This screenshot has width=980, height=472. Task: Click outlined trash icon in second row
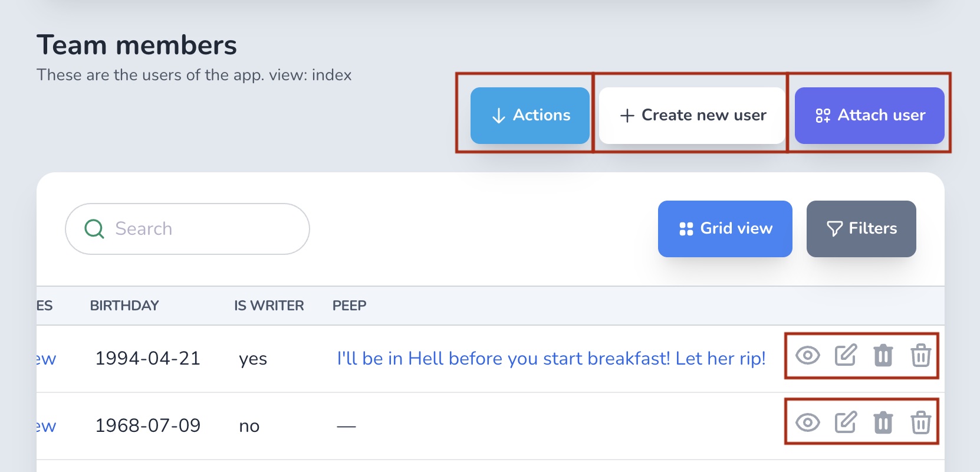tap(920, 422)
